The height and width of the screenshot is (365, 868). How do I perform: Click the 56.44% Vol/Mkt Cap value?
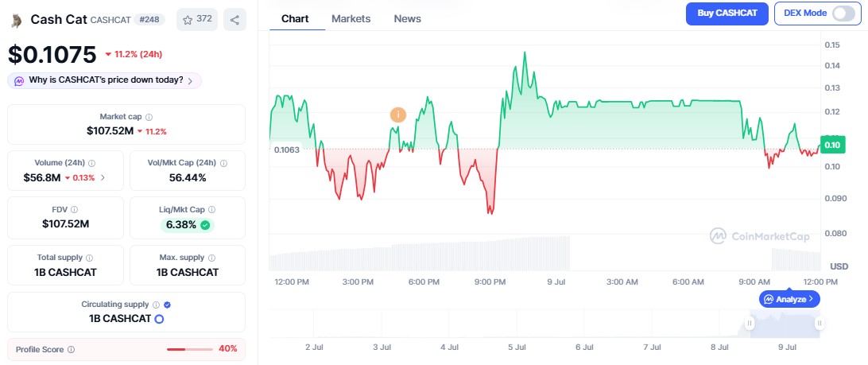pos(187,178)
